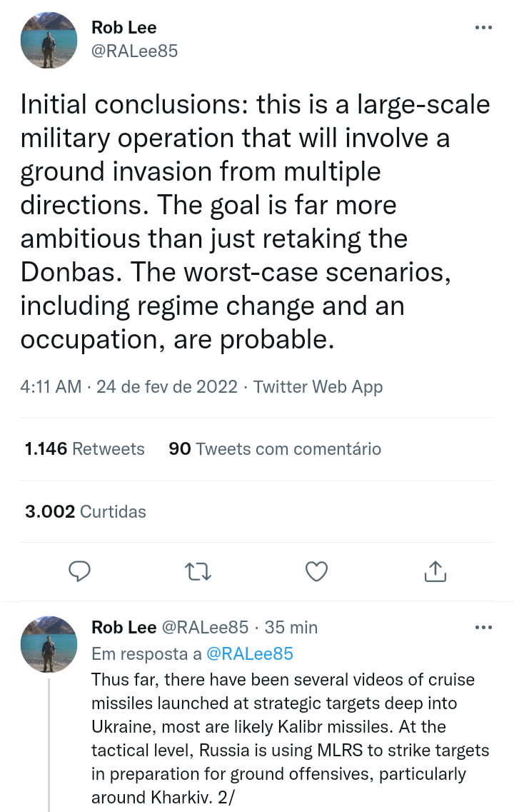Click the 35 min reply timestamp
Image resolution: width=514 pixels, height=812 pixels.
tap(291, 628)
